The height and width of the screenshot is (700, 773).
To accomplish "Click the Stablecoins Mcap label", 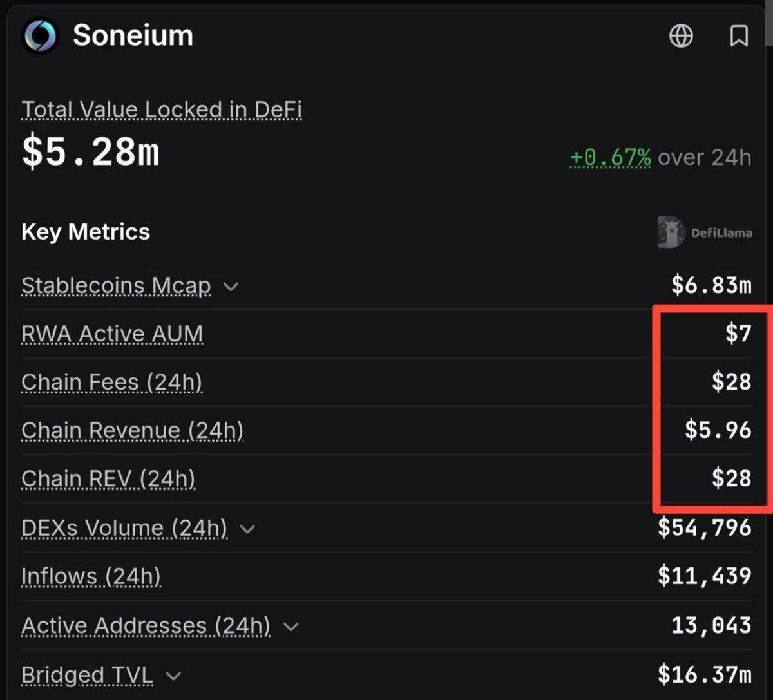I will (x=116, y=285).
